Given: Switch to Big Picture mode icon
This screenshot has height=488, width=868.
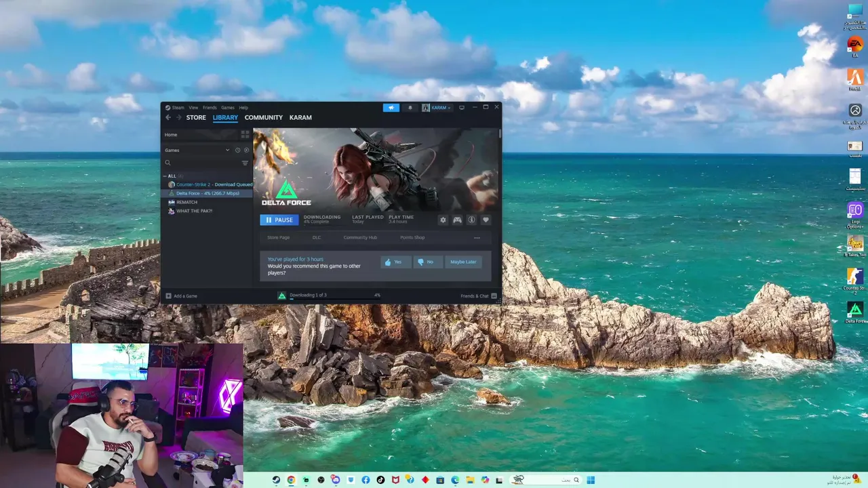Looking at the screenshot, I should (462, 107).
